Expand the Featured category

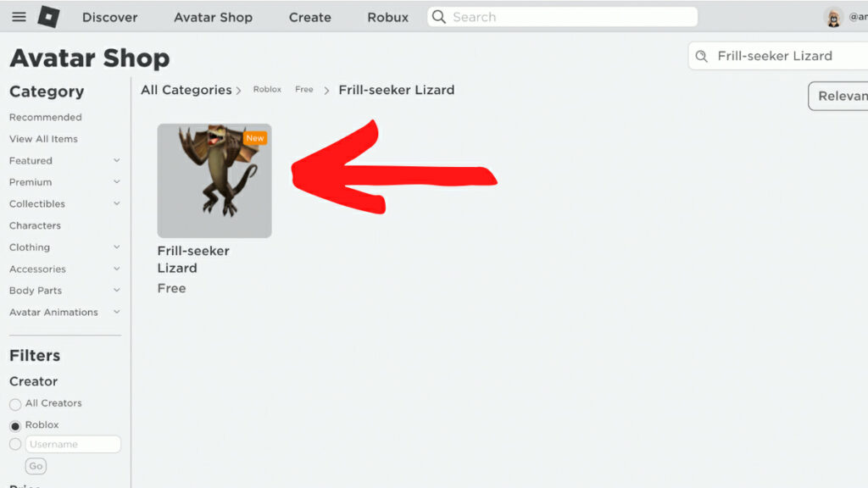point(117,160)
